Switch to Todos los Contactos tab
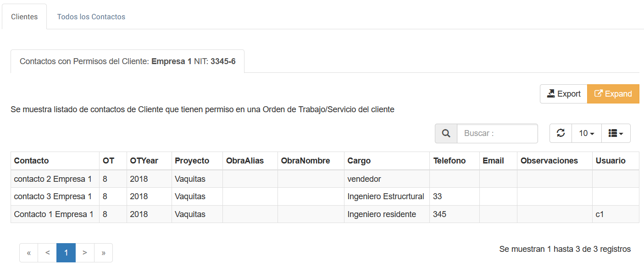The width and height of the screenshot is (644, 272). pyautogui.click(x=91, y=16)
